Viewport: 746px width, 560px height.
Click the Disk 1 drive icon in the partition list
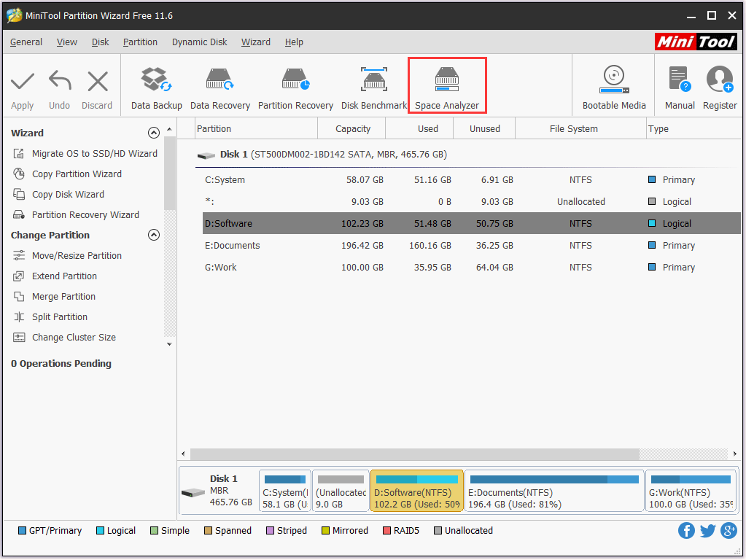(206, 155)
